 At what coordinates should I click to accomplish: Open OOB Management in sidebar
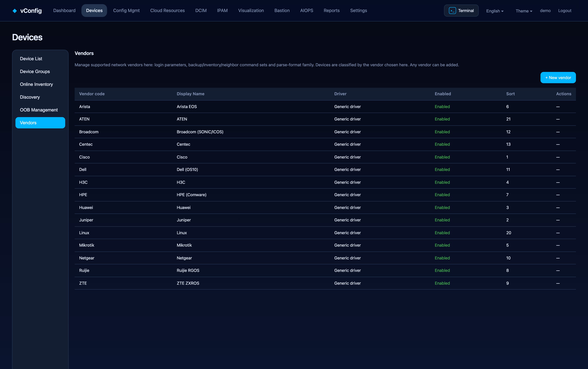(x=40, y=110)
